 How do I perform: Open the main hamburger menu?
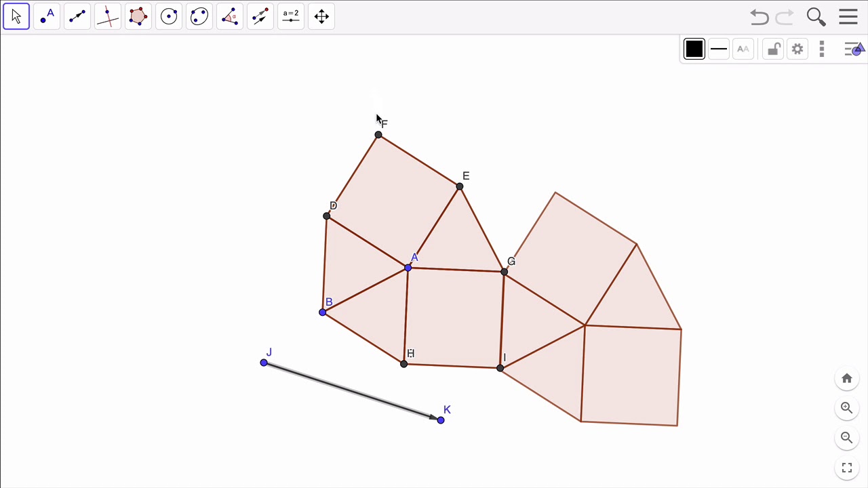click(x=848, y=17)
